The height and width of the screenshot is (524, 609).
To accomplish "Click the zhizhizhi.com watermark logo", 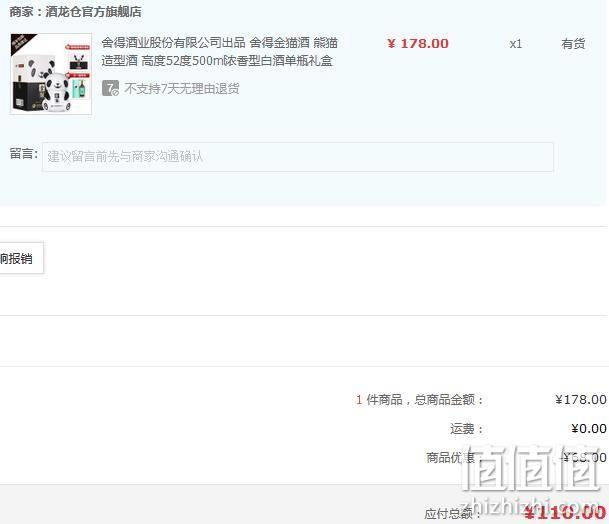I will [532, 482].
